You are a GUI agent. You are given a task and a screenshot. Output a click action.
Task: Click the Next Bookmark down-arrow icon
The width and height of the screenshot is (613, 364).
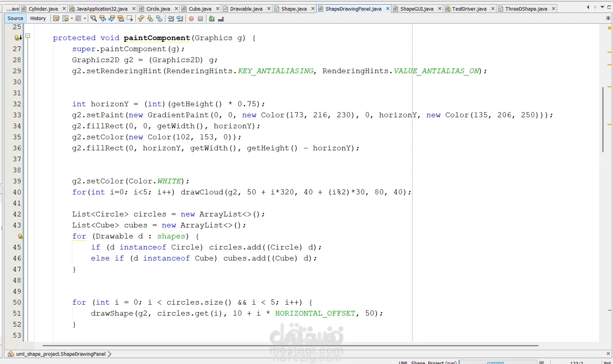150,18
